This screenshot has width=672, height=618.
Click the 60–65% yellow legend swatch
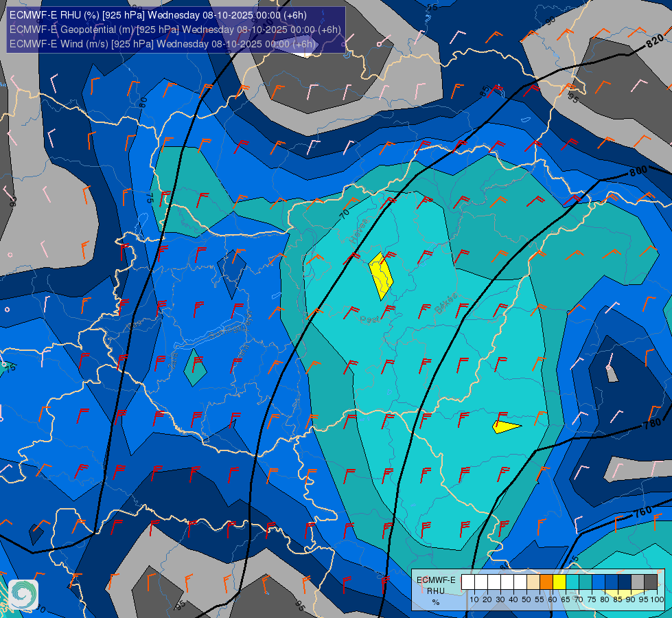(559, 582)
